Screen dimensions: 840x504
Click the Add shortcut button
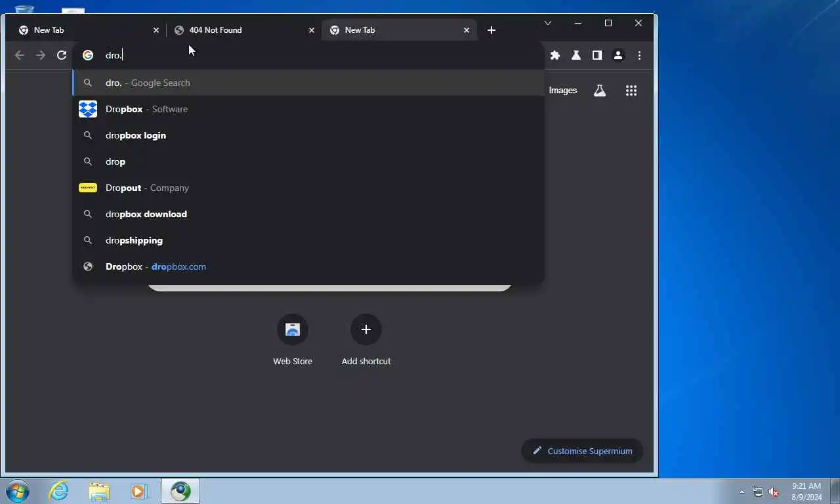tap(366, 340)
